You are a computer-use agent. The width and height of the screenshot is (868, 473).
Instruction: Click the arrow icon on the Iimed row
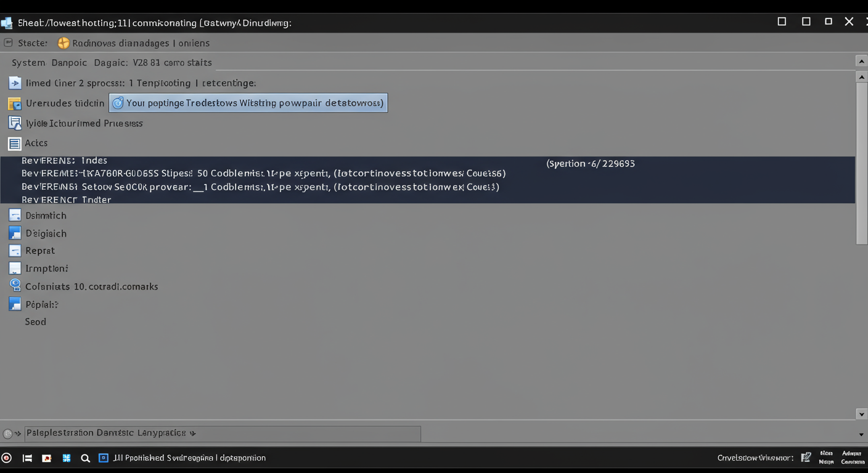(x=15, y=83)
